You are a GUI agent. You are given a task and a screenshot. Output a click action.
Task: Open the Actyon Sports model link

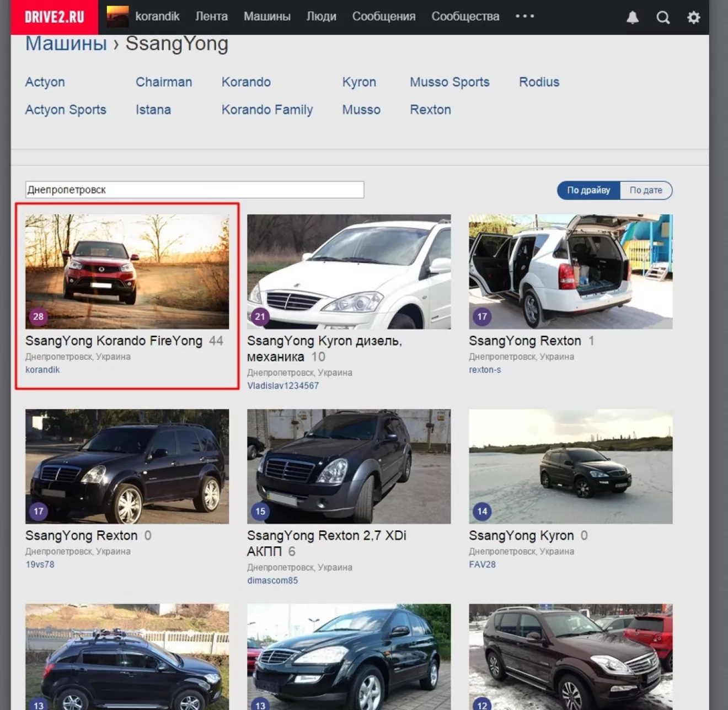pos(66,110)
